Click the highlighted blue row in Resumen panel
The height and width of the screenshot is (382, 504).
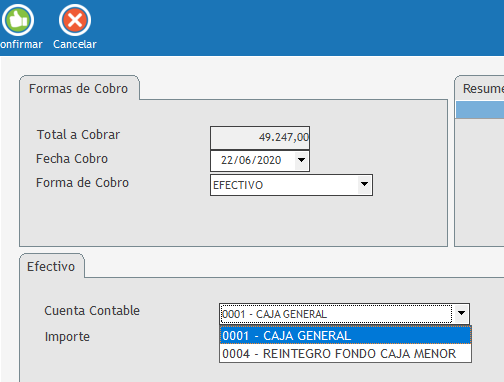480,110
